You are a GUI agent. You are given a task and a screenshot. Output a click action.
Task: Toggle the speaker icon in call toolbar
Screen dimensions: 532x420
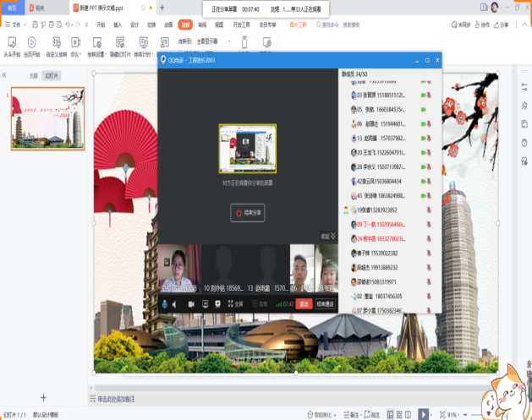coord(175,303)
